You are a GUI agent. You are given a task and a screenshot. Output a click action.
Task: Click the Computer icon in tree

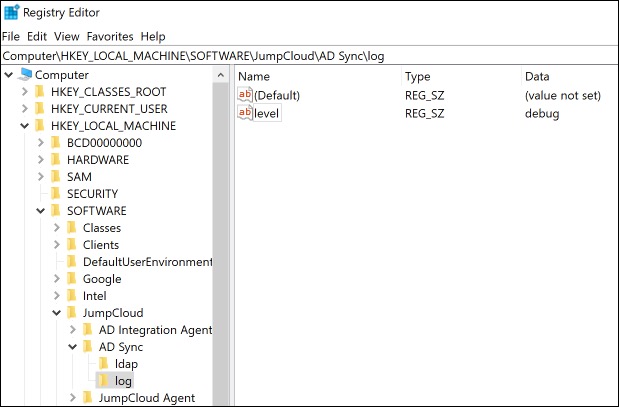(24, 75)
